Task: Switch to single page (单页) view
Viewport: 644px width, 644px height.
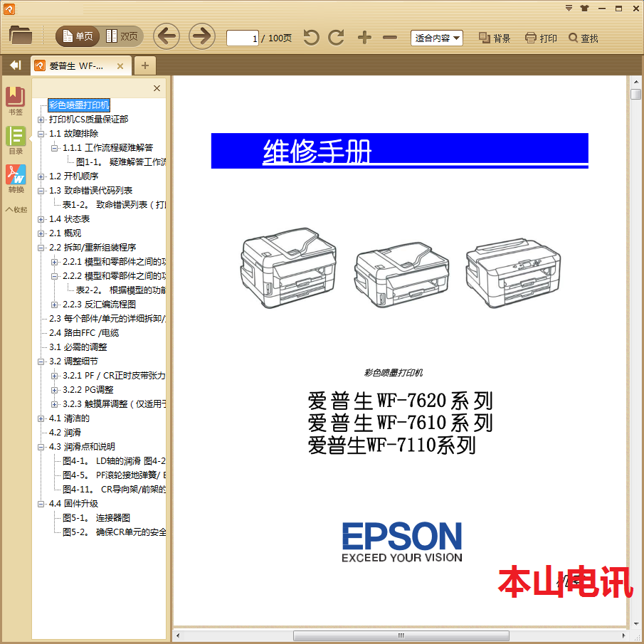Action: pos(78,36)
